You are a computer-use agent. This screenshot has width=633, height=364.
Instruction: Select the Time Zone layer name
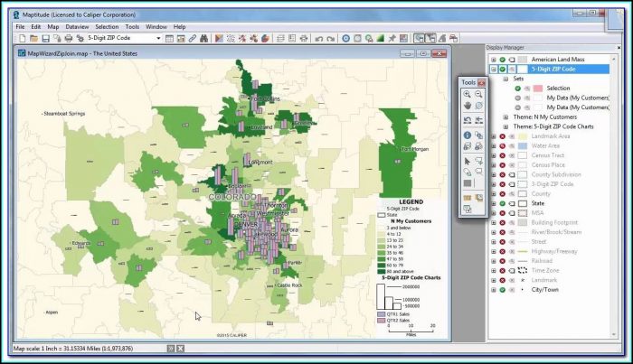(543, 270)
